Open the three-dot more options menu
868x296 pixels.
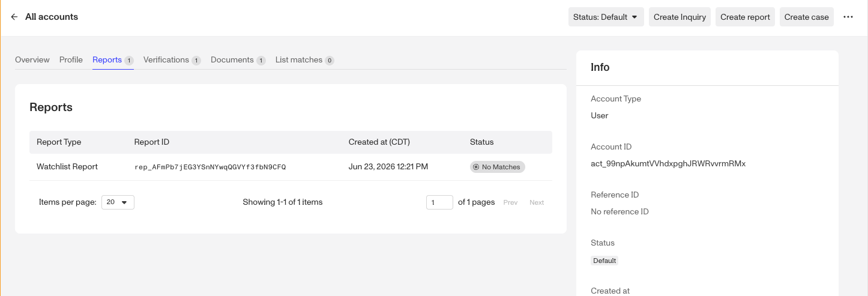[848, 17]
